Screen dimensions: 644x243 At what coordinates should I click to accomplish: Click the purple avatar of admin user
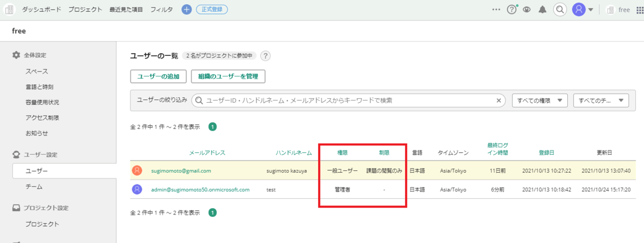[x=137, y=189]
